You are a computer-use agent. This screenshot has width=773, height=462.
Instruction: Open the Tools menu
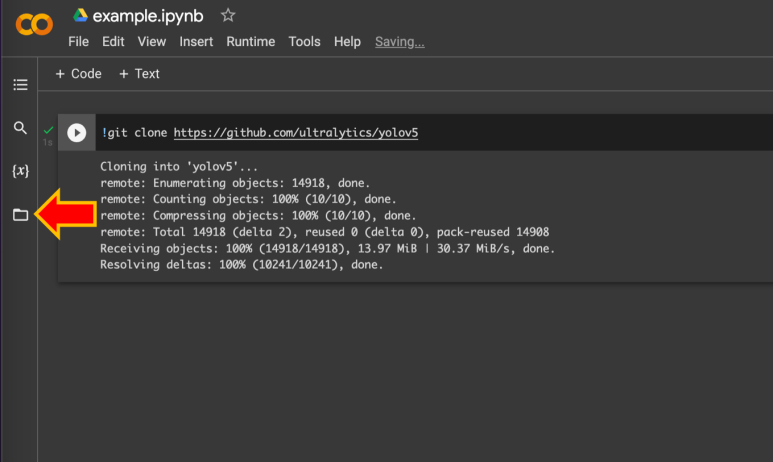coord(304,42)
